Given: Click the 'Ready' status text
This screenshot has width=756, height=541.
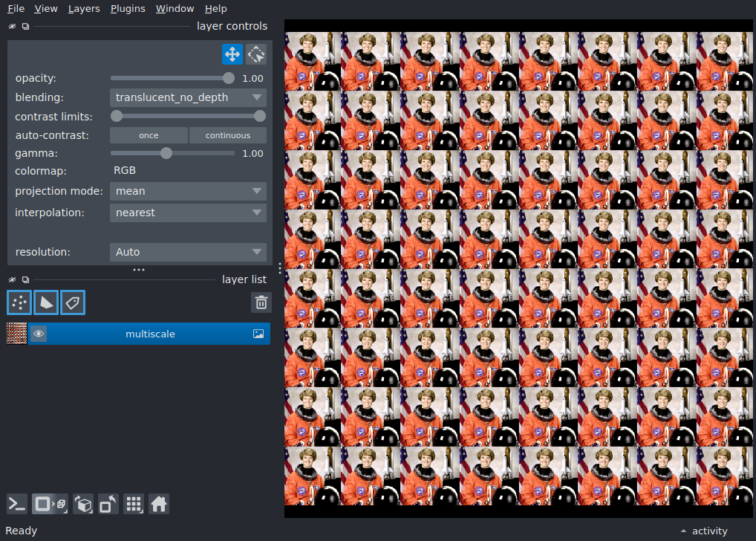Looking at the screenshot, I should click(22, 531).
